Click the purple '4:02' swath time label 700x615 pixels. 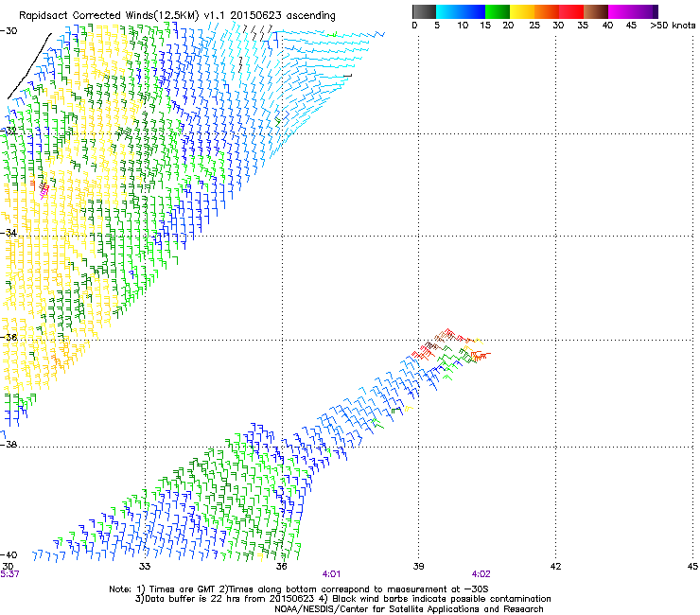481,574
